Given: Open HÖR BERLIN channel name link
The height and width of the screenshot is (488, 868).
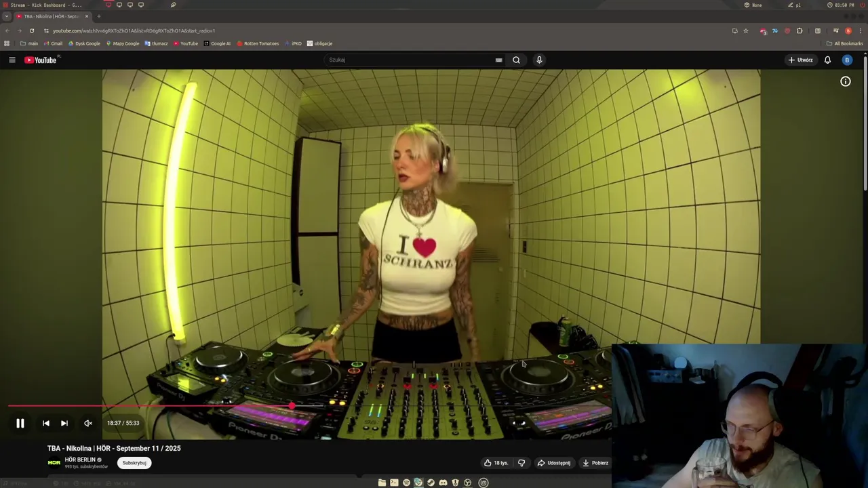Looking at the screenshot, I should (80, 460).
